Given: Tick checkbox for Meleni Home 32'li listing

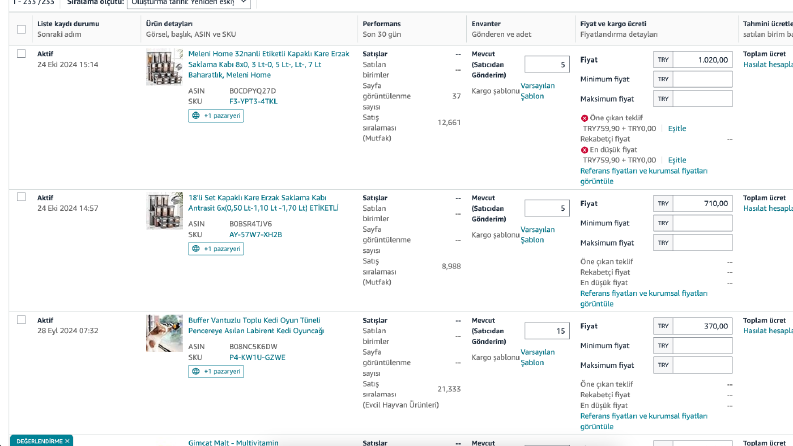Looking at the screenshot, I should (x=21, y=54).
